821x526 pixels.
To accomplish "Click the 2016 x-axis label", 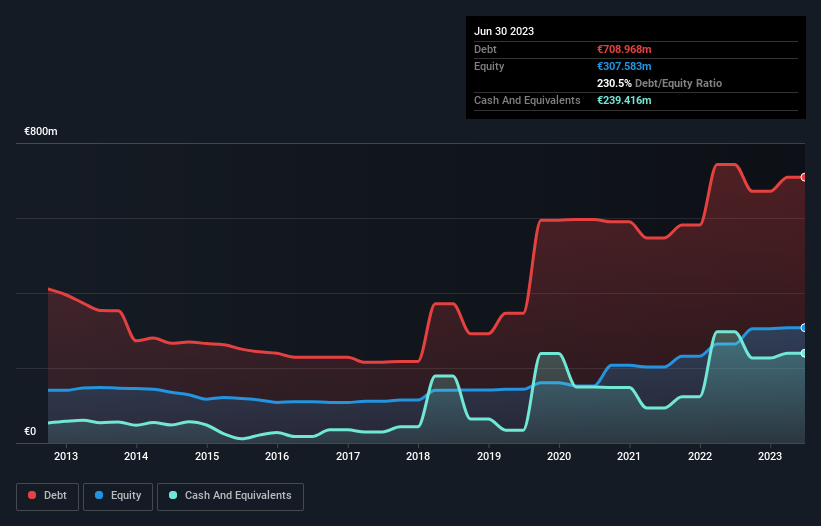I will (277, 456).
